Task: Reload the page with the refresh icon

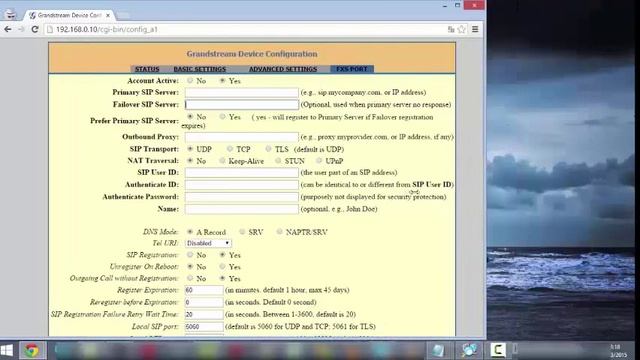Action: coord(35,29)
